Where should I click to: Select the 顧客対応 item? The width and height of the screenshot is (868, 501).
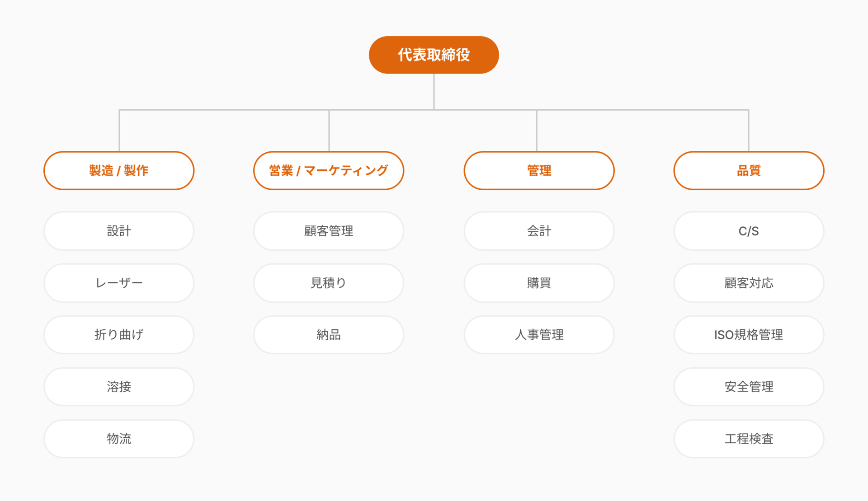click(749, 283)
